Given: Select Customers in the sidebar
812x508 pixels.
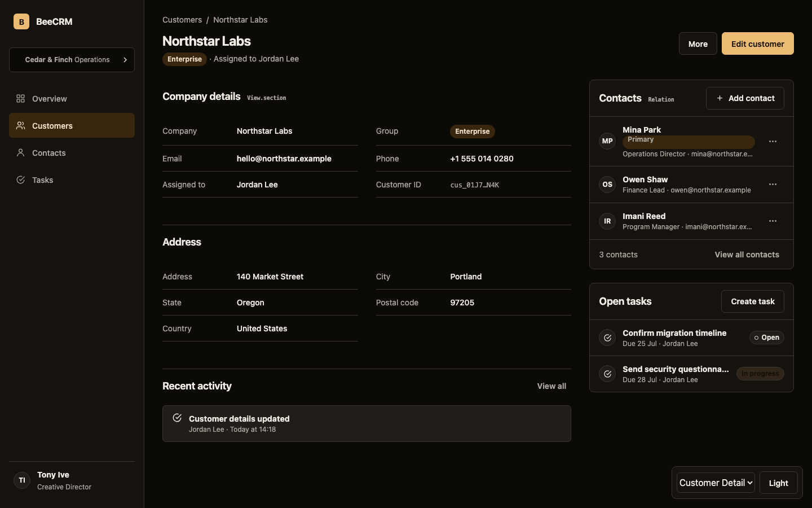Looking at the screenshot, I should coord(72,125).
